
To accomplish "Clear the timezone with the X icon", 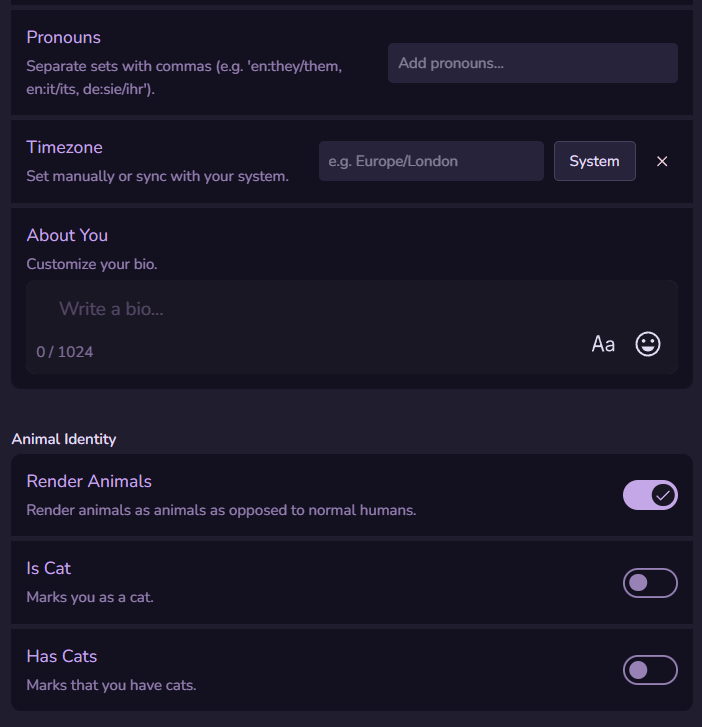I will click(x=662, y=161).
